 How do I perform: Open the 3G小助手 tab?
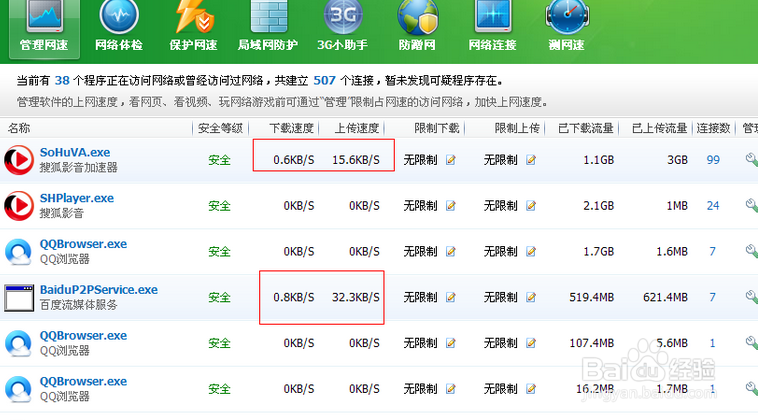[x=342, y=27]
